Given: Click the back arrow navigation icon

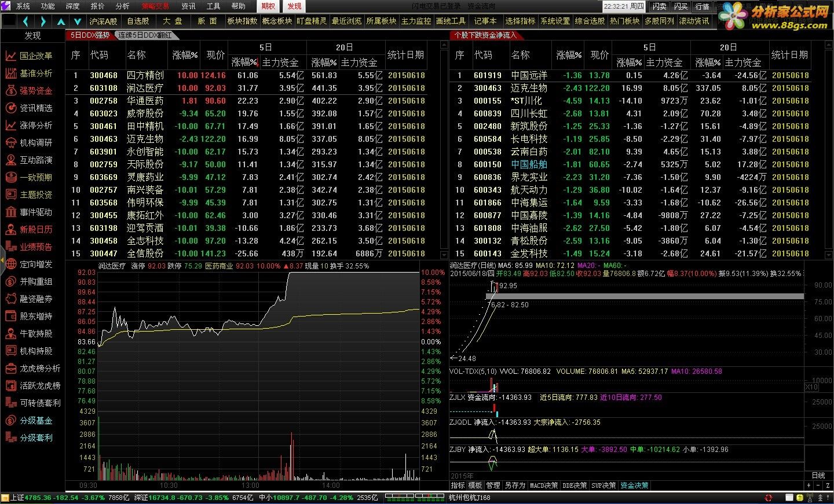Looking at the screenshot, I should pyautogui.click(x=26, y=21).
